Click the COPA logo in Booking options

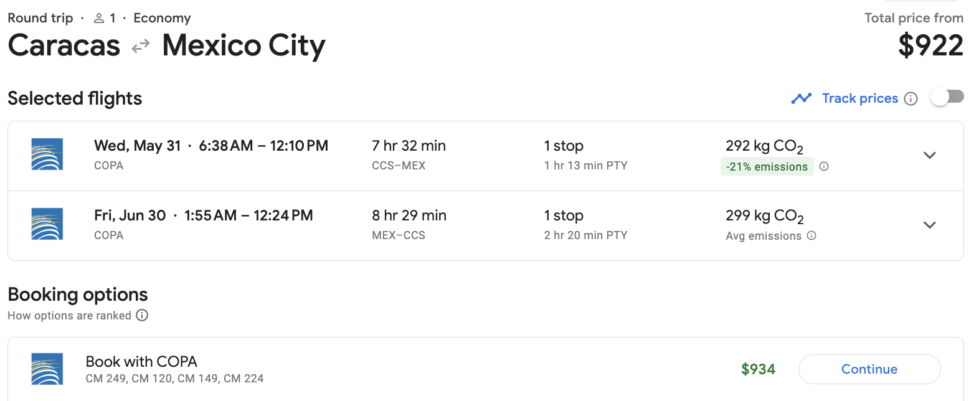coord(47,369)
